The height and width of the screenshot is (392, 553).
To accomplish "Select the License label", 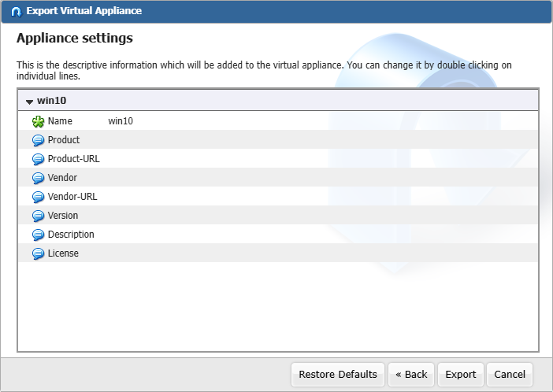I will pos(63,253).
